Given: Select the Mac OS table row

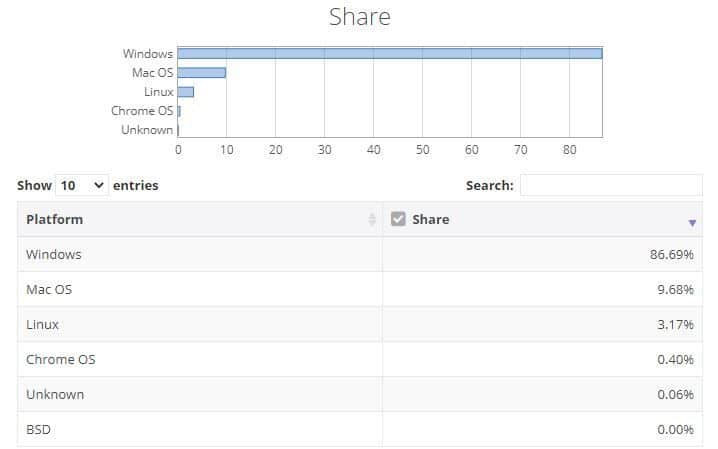Looking at the screenshot, I should (x=359, y=289).
